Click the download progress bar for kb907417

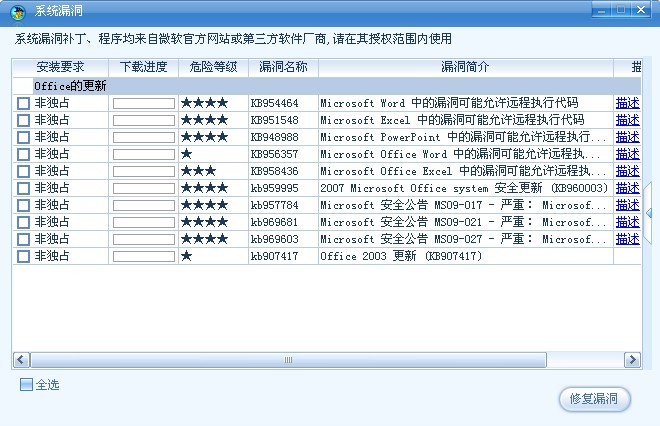coord(144,256)
